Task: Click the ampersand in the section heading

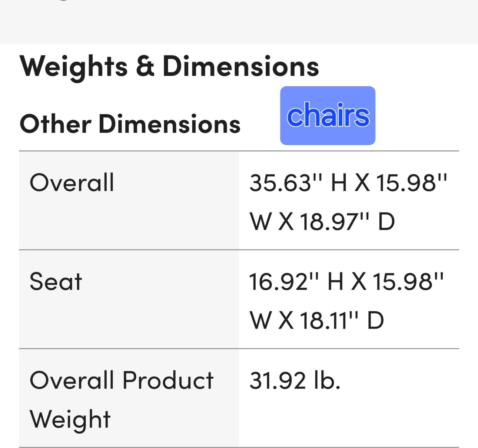Action: point(145,67)
